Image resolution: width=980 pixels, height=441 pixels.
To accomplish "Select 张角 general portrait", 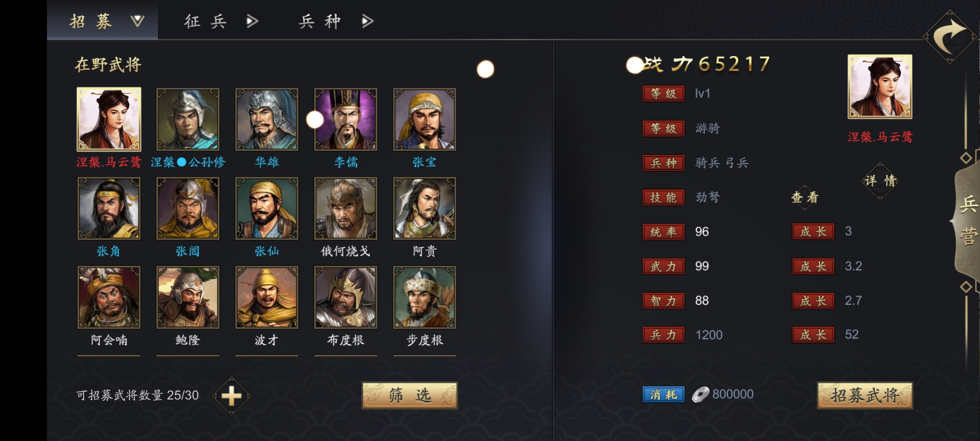I will [109, 208].
